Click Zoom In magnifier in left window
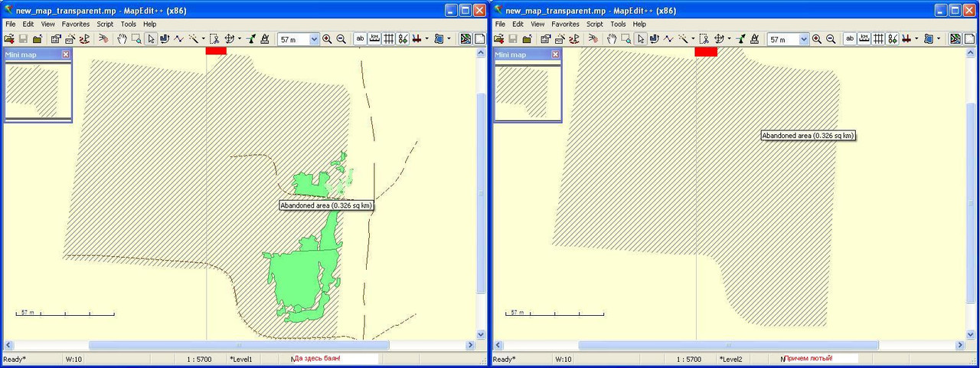 (328, 39)
